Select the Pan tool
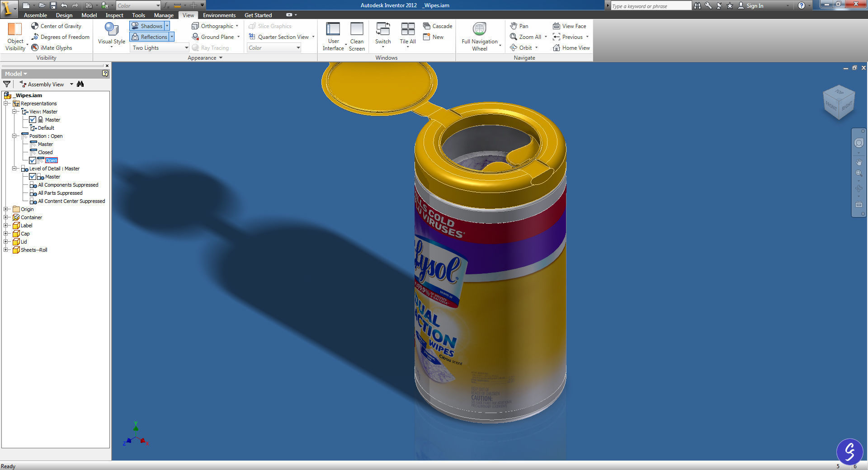Screen dimensions: 868x470 pos(519,26)
